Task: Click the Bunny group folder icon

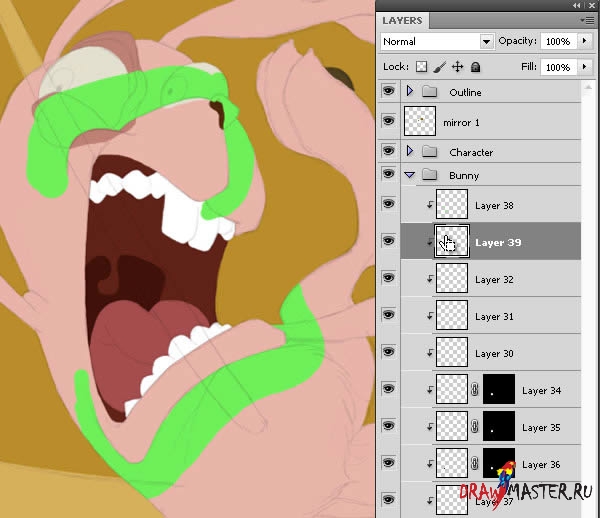Action: click(x=429, y=175)
